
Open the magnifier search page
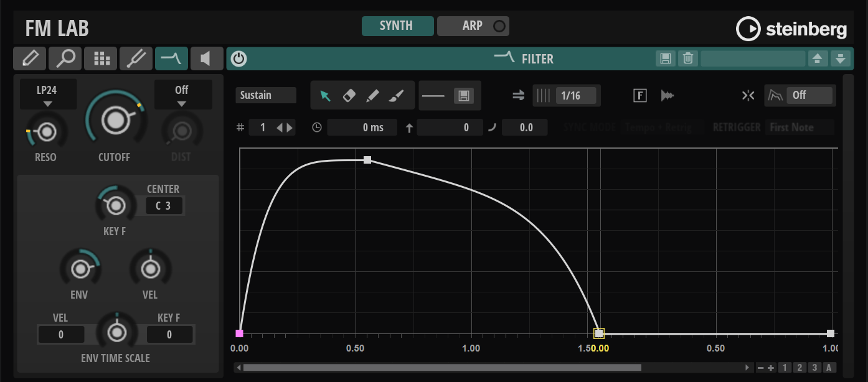[x=65, y=58]
